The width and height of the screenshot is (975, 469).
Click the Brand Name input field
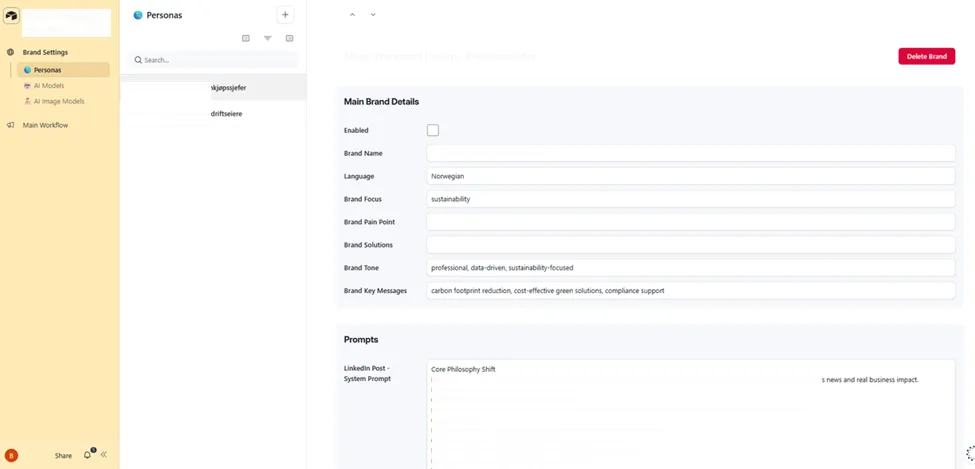pos(691,153)
